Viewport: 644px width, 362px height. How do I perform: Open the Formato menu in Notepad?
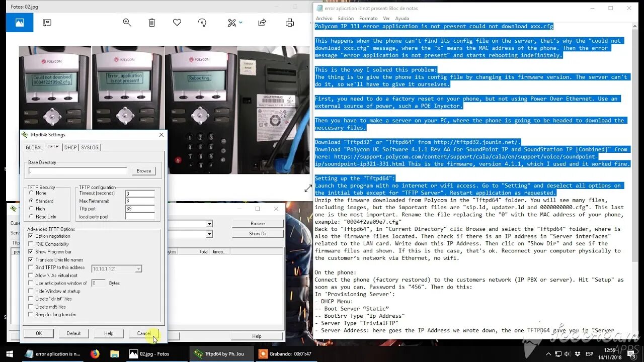[x=368, y=19]
